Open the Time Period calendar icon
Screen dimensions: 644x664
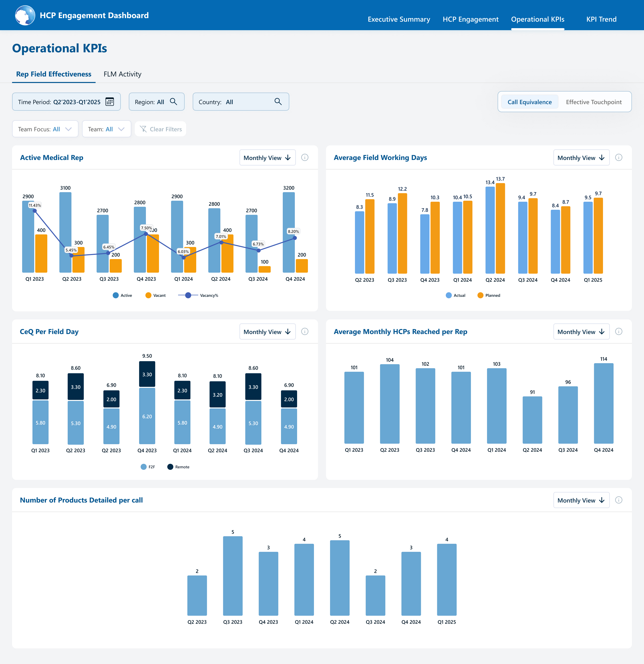tap(109, 102)
